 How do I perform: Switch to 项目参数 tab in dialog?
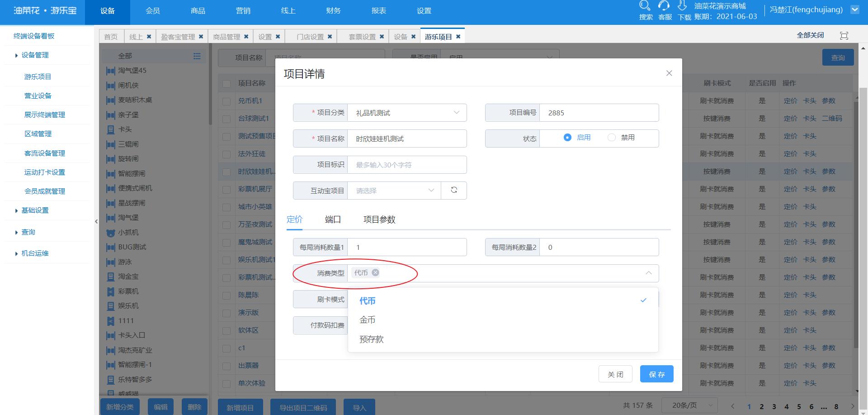tap(379, 219)
